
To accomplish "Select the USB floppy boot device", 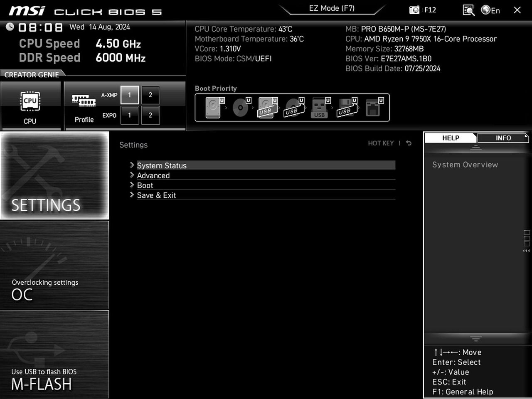I will 347,108.
